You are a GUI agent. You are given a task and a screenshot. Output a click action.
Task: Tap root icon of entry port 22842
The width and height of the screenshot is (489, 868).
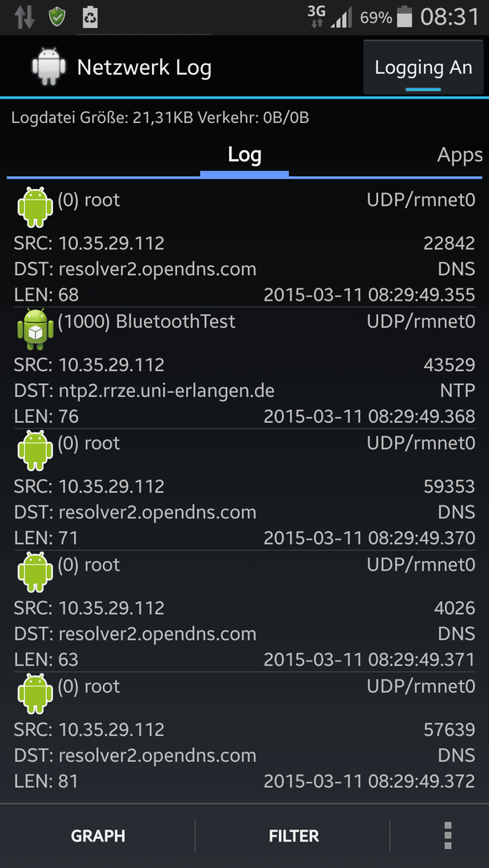tap(35, 207)
